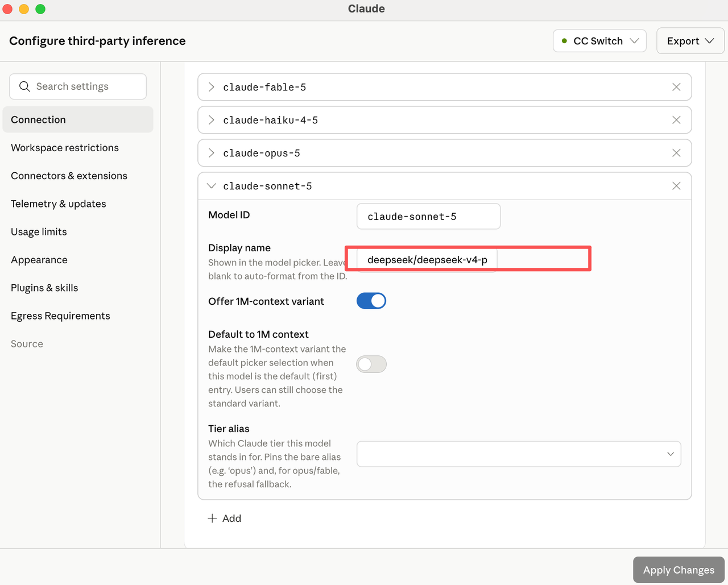Click the Offer 1M-context variant label

[x=266, y=301]
